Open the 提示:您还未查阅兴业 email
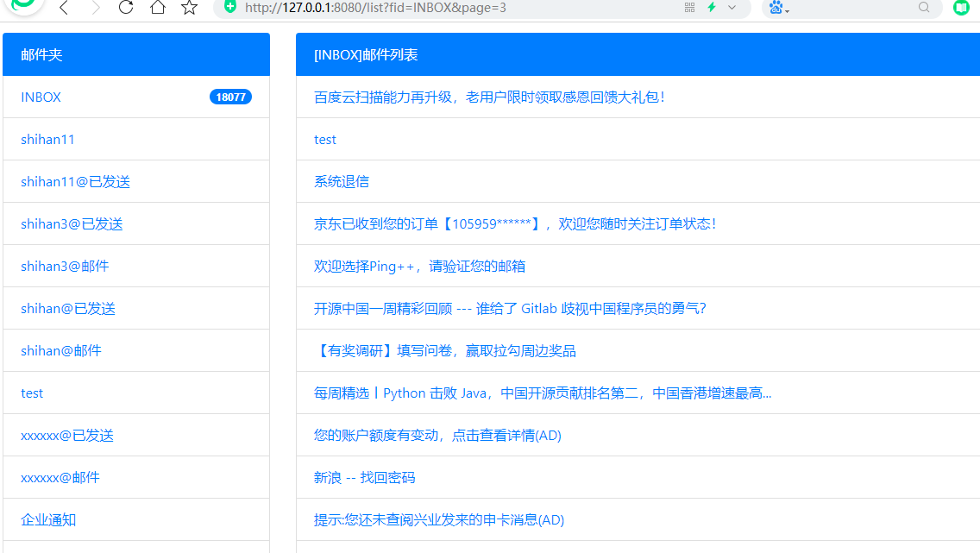The height and width of the screenshot is (553, 980). (x=439, y=520)
